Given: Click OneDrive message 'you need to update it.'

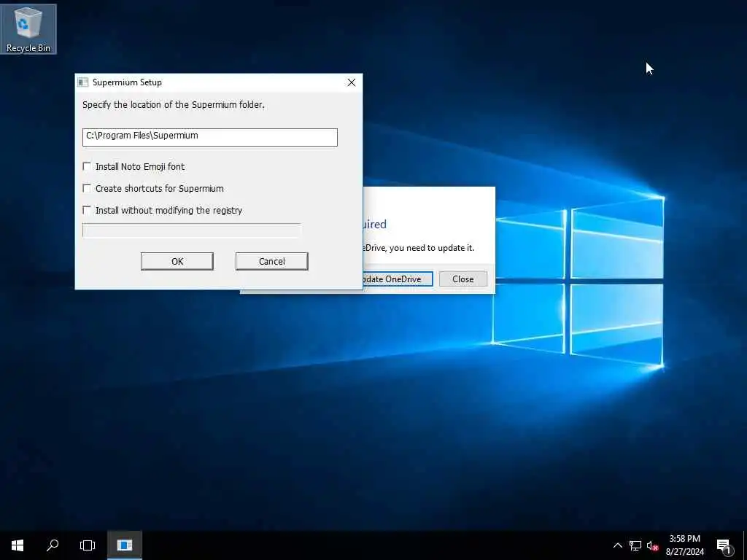Looking at the screenshot, I should point(432,248).
